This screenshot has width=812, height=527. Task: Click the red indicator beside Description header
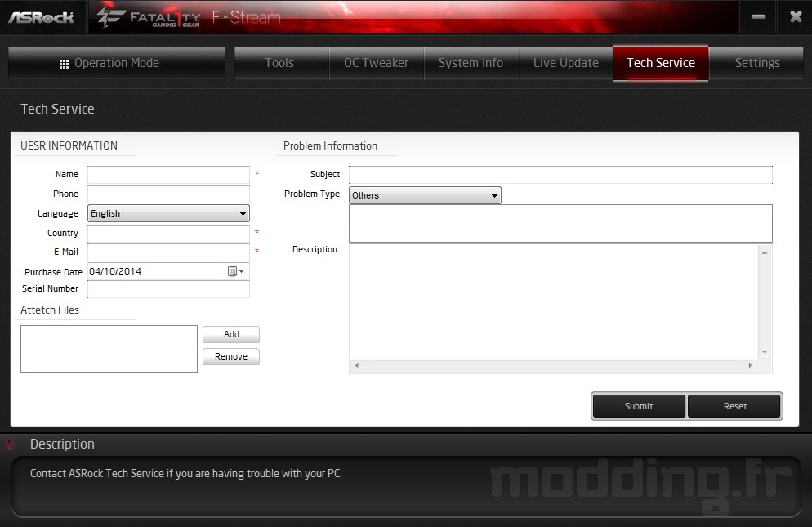tap(10, 444)
